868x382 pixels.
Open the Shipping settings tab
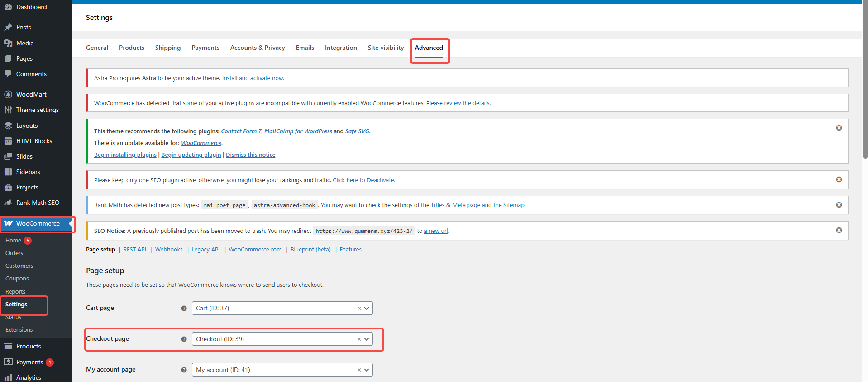tap(167, 48)
